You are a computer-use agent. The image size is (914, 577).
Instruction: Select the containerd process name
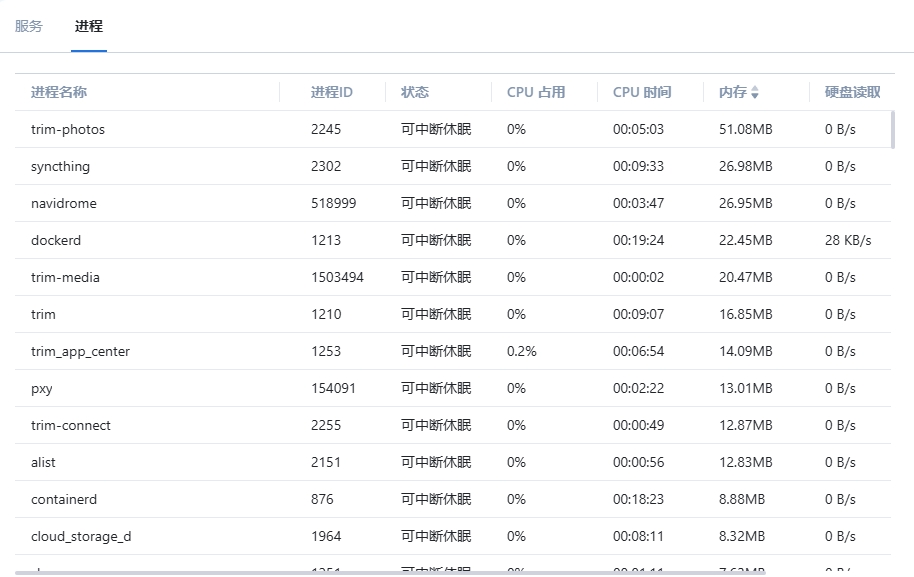point(64,499)
